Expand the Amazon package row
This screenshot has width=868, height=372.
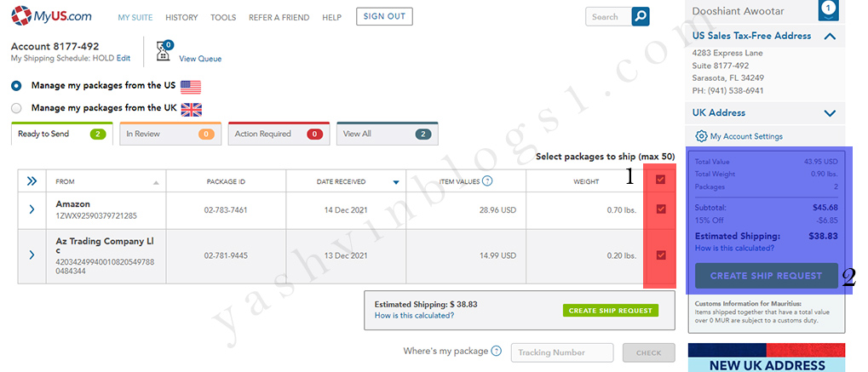32,209
